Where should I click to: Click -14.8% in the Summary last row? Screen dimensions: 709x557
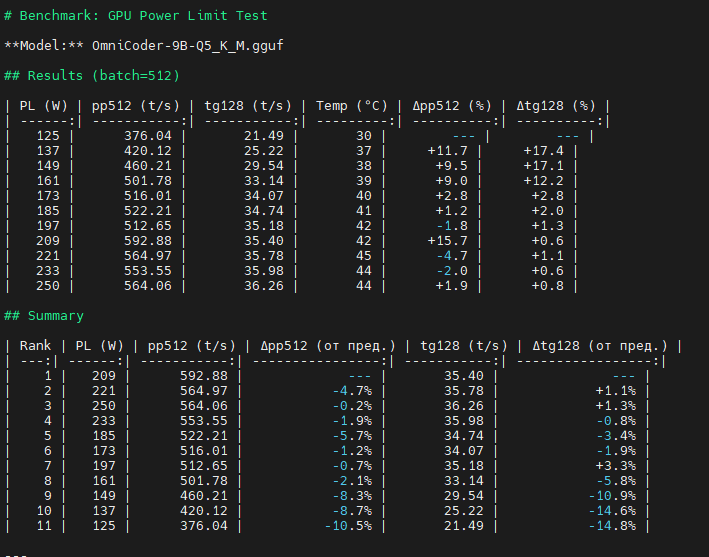[x=612, y=526]
